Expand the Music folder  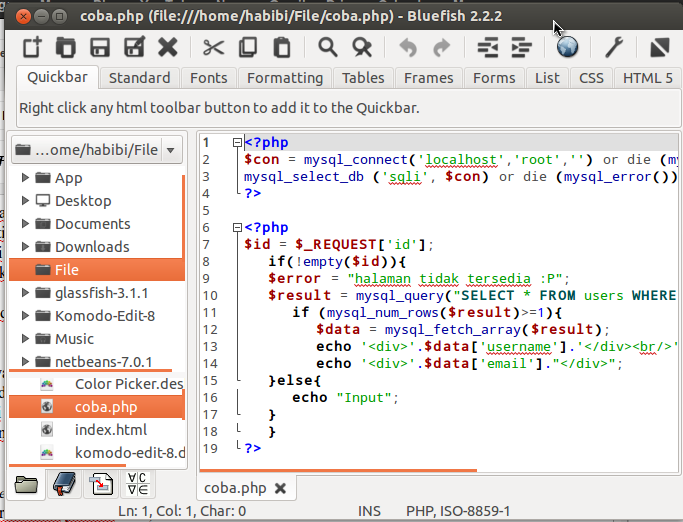(25, 339)
